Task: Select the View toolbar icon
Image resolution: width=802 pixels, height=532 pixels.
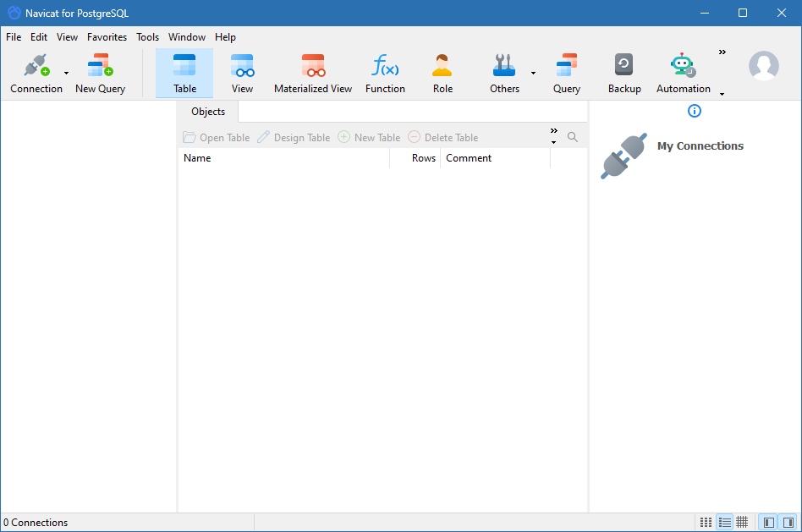Action: tap(242, 74)
